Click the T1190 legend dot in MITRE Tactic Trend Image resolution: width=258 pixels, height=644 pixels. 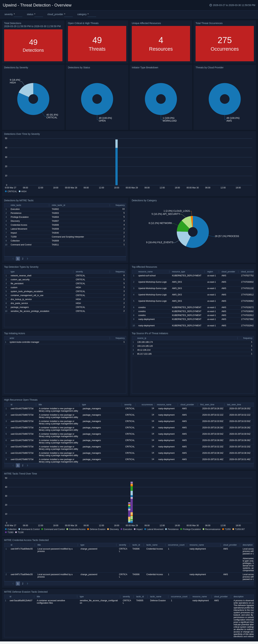click(16, 532)
